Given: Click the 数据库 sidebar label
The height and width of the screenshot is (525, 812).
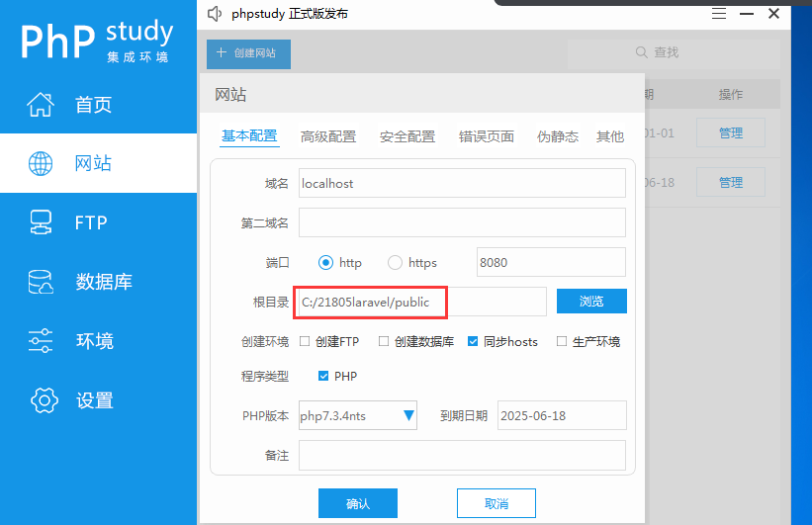Looking at the screenshot, I should 104,282.
